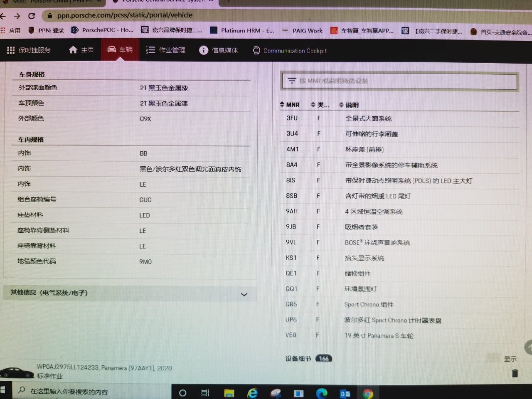The width and height of the screenshot is (532, 399).
Task: Select the 9JB 吸烟者套装 row
Action: point(399,227)
